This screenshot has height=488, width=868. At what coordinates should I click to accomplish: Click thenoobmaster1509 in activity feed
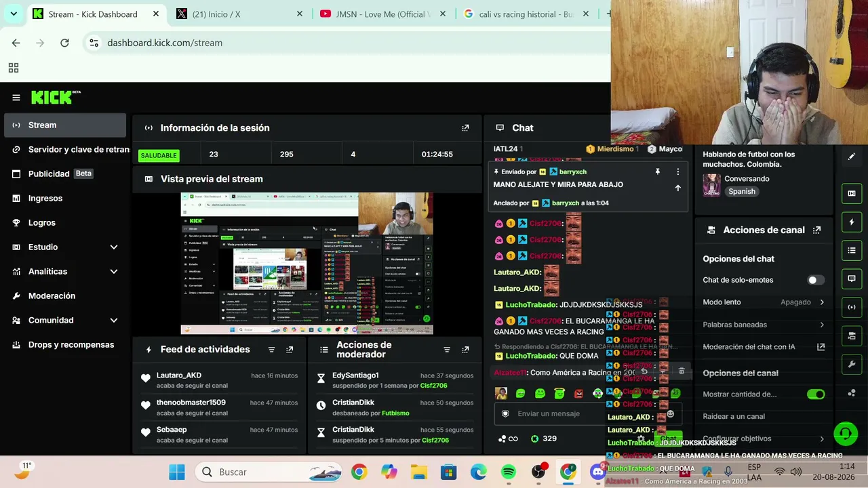click(191, 403)
